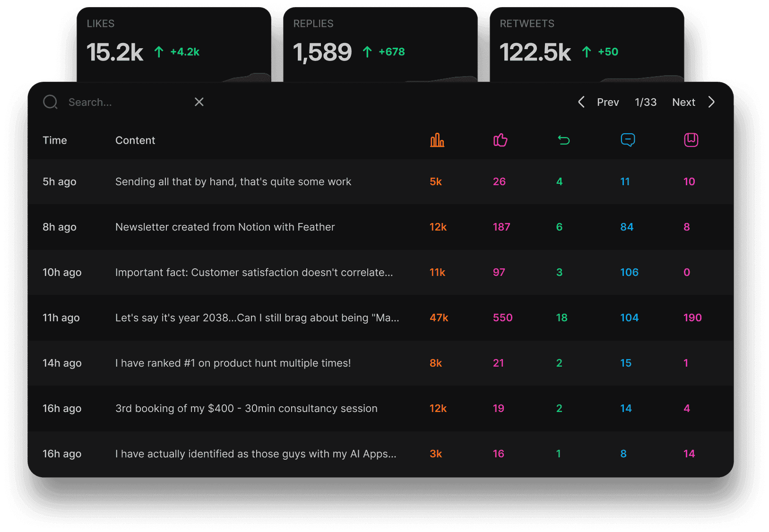769x532 pixels.
Task: Open the RETWEETS 122.5k stats card
Action: (587, 45)
